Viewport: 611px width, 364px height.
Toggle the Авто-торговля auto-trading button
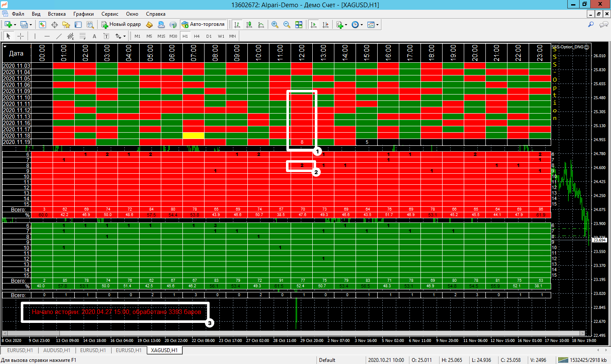[x=203, y=25]
